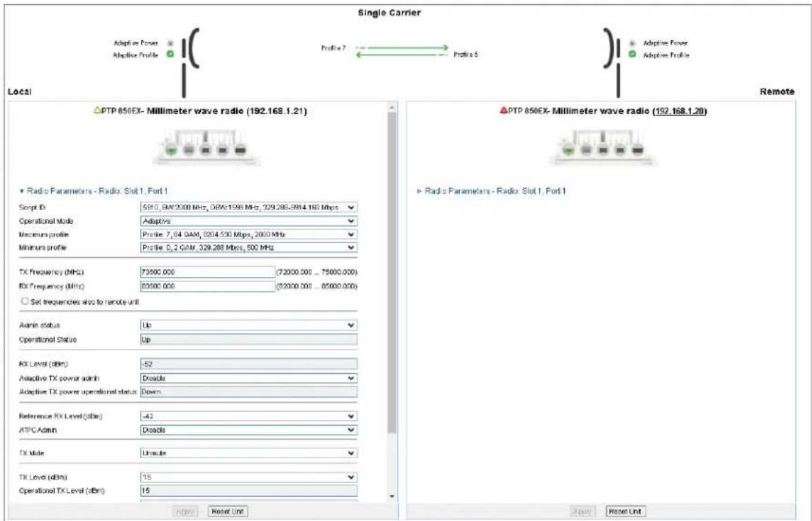812x521 pixels.
Task: Click the Operational TX Level field
Action: point(249,491)
